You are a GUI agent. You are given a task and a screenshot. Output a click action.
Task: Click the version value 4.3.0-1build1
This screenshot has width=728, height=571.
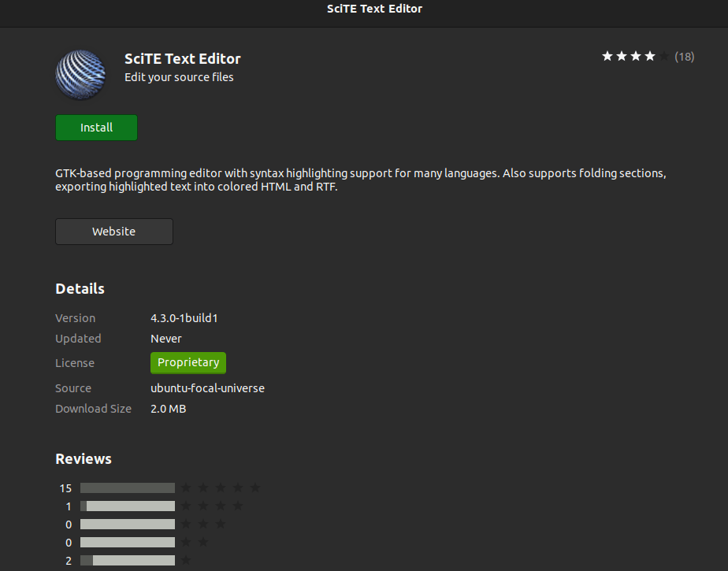coord(184,318)
